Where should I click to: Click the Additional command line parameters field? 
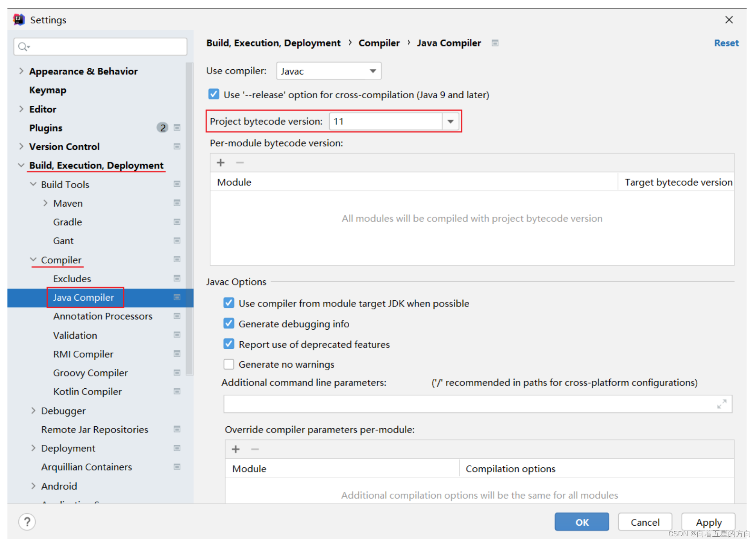(478, 404)
